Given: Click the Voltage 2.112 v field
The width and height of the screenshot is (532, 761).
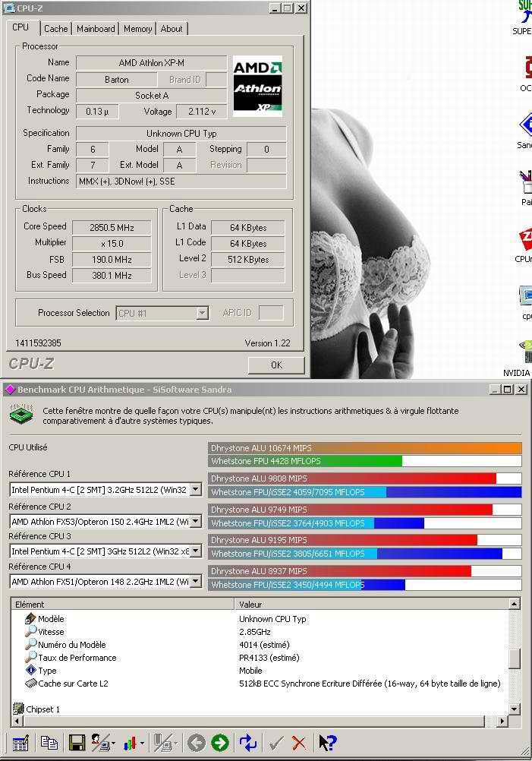Looking at the screenshot, I should point(202,111).
